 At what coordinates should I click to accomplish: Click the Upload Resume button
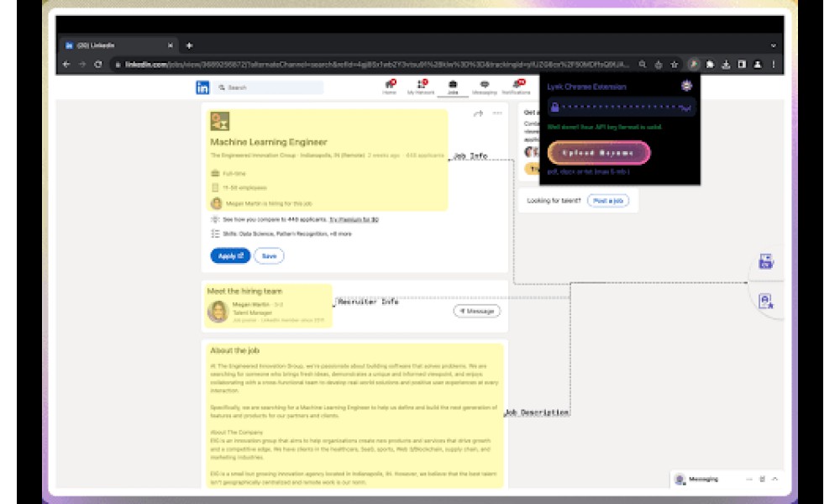tap(598, 153)
